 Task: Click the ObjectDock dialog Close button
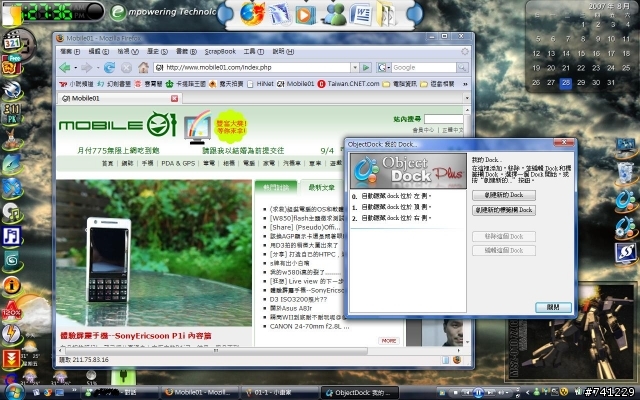[x=553, y=307]
